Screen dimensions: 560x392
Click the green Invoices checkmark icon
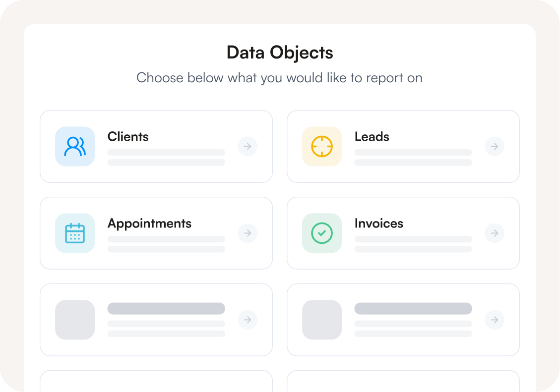[x=322, y=233]
